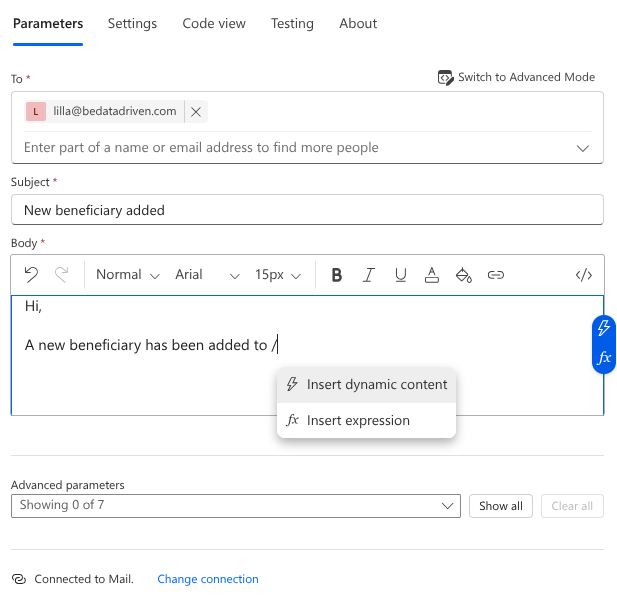Open the Arial font family dropdown
The image size is (617, 607).
[207, 275]
